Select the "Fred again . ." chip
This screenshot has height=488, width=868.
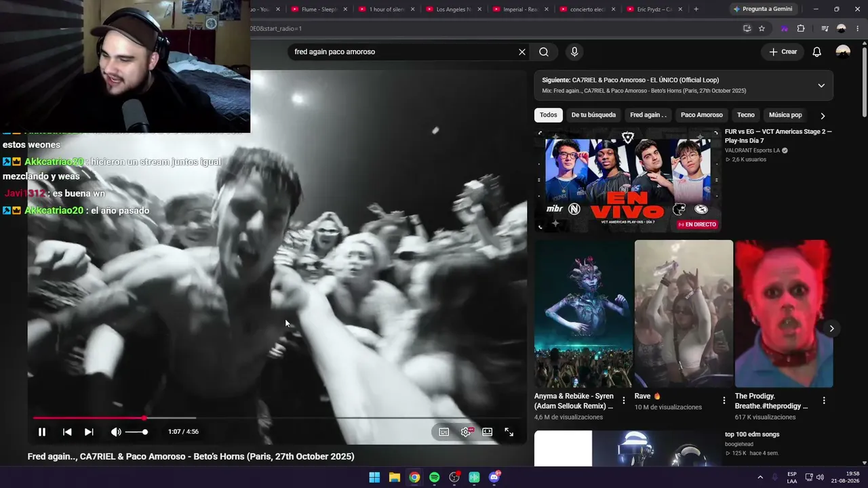648,115
